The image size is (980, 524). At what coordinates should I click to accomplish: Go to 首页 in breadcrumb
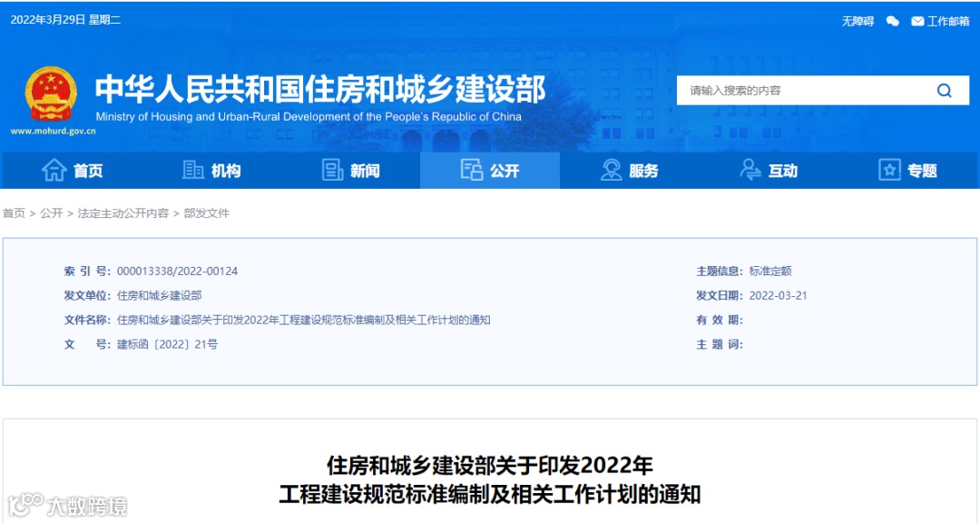(14, 213)
